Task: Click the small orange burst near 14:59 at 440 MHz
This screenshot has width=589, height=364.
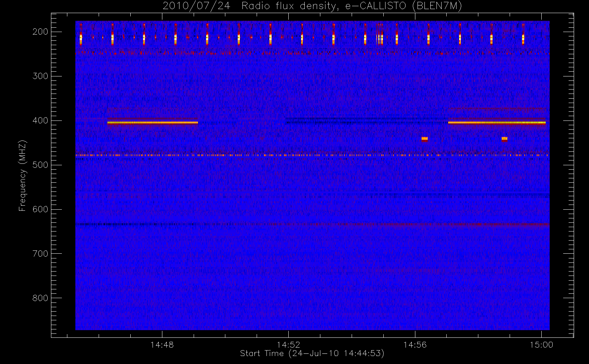Action: click(504, 139)
